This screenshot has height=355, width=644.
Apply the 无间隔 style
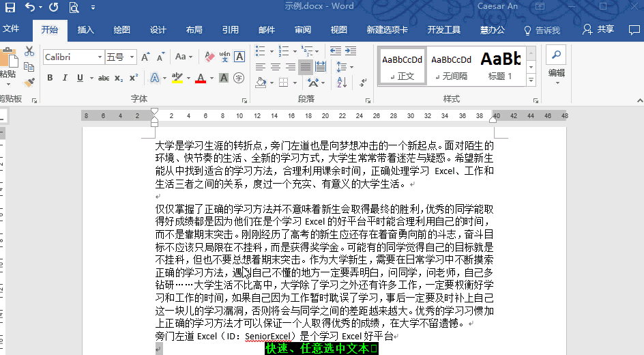coord(451,67)
